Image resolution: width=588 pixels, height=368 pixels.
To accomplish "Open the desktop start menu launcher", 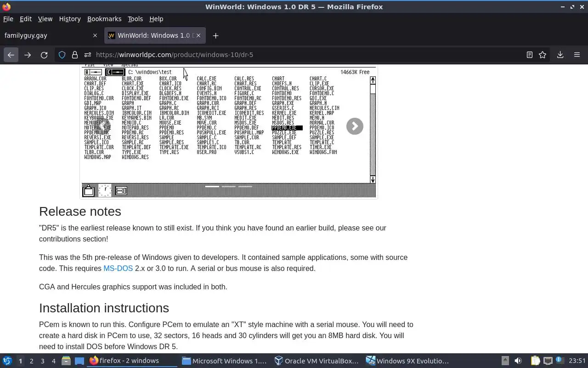I will [7, 361].
